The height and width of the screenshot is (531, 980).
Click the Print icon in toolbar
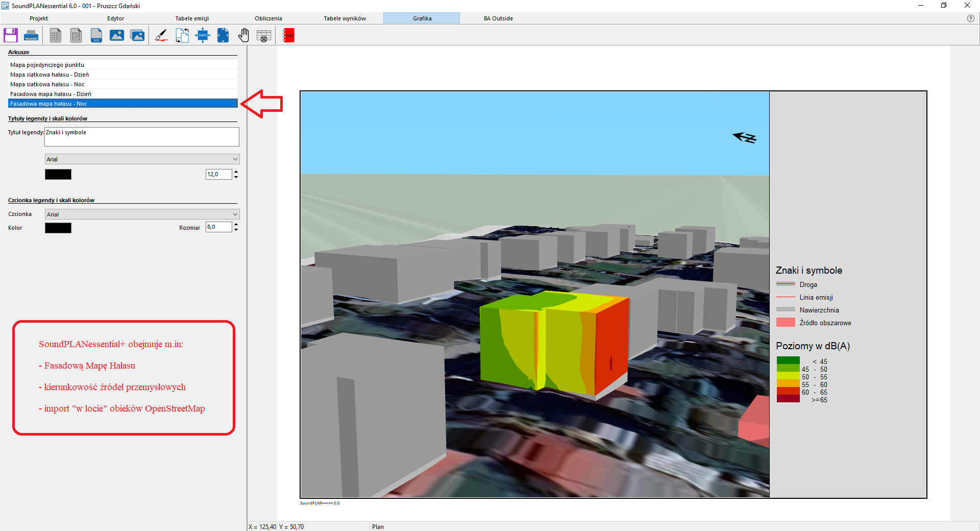[31, 35]
